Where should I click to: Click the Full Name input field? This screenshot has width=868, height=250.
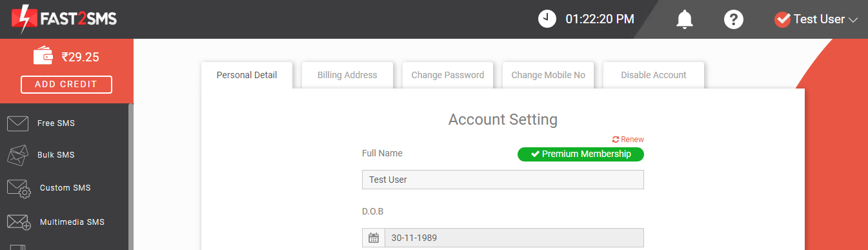pyautogui.click(x=503, y=180)
